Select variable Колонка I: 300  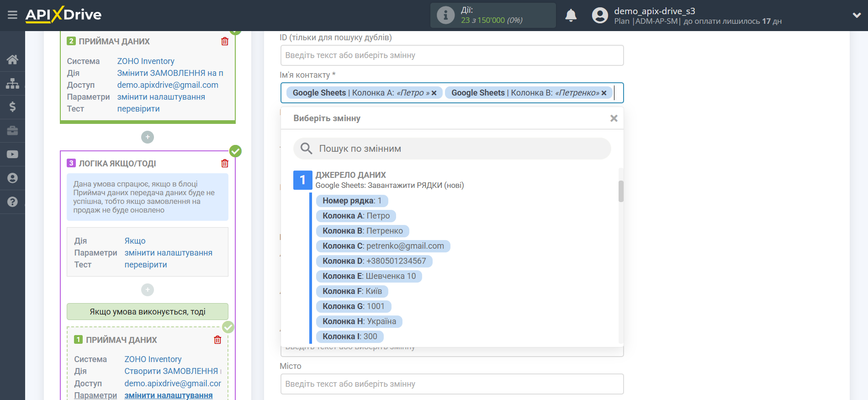click(x=349, y=336)
